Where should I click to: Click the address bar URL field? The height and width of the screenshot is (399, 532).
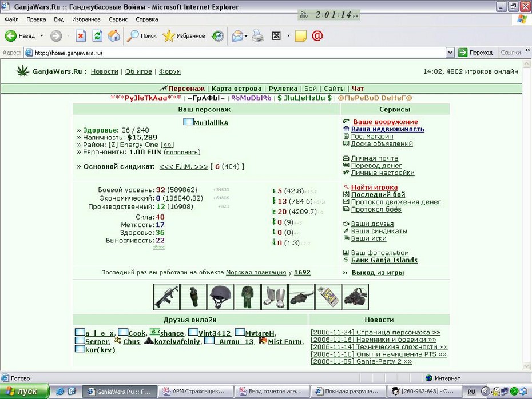[235, 53]
